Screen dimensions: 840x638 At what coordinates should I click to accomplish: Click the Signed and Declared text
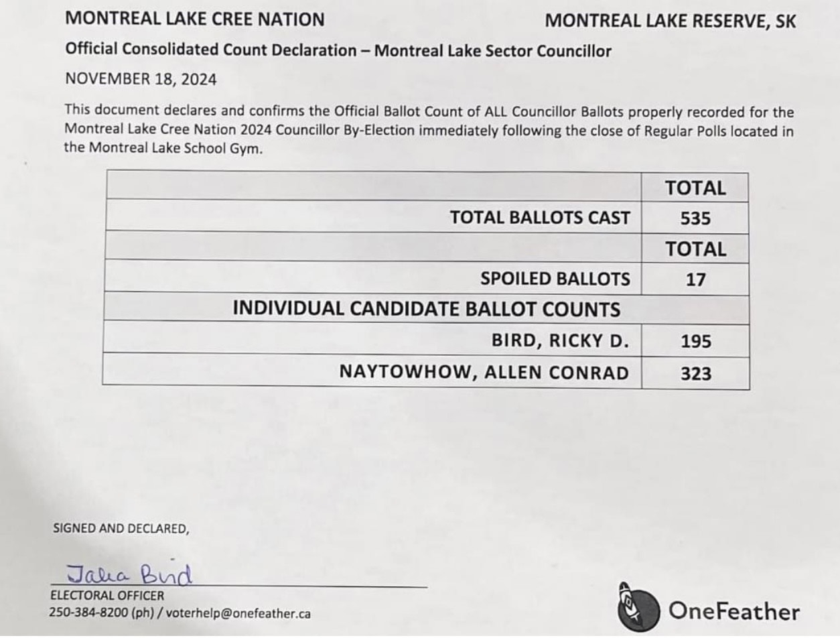tap(121, 528)
